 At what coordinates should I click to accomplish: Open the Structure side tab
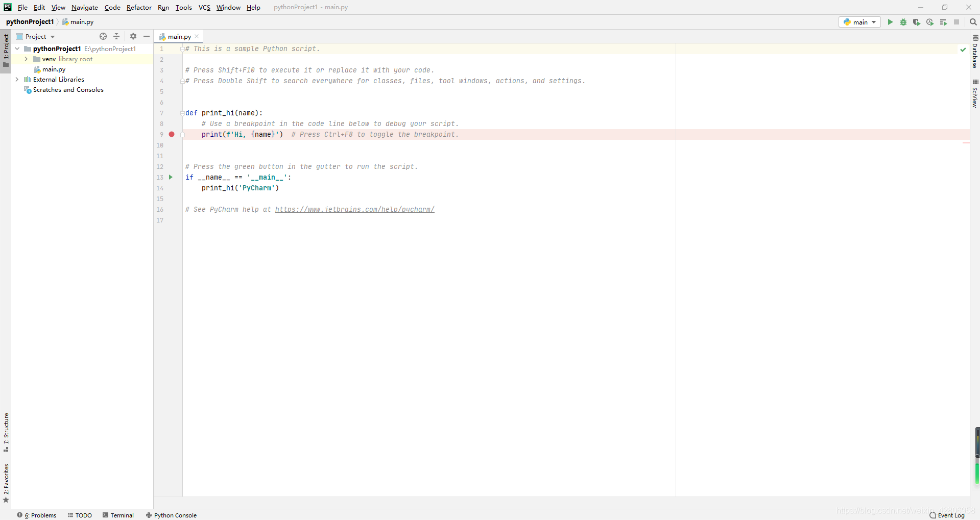pyautogui.click(x=6, y=432)
